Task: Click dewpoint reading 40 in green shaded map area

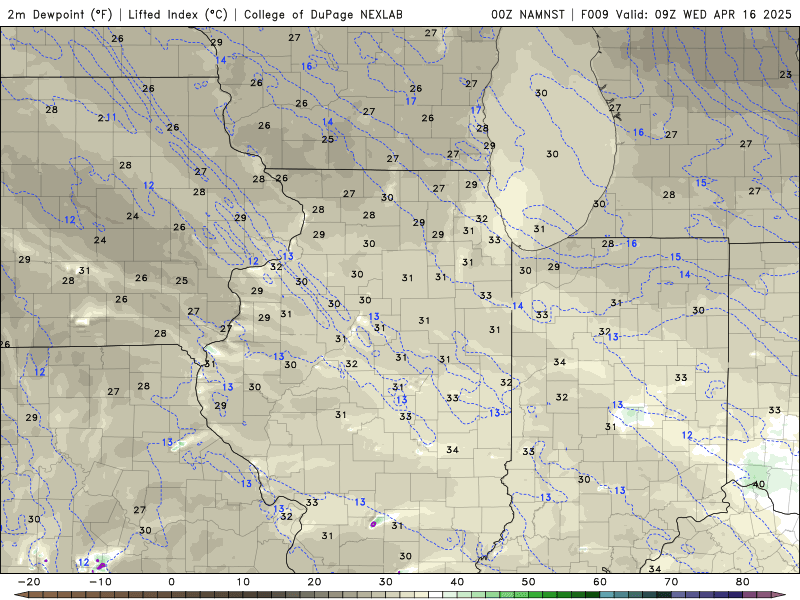Action: click(759, 484)
